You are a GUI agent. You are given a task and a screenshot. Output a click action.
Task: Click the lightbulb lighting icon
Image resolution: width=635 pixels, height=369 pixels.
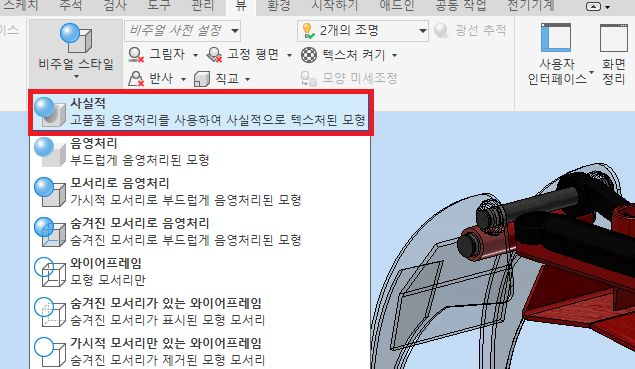pyautogui.click(x=308, y=31)
